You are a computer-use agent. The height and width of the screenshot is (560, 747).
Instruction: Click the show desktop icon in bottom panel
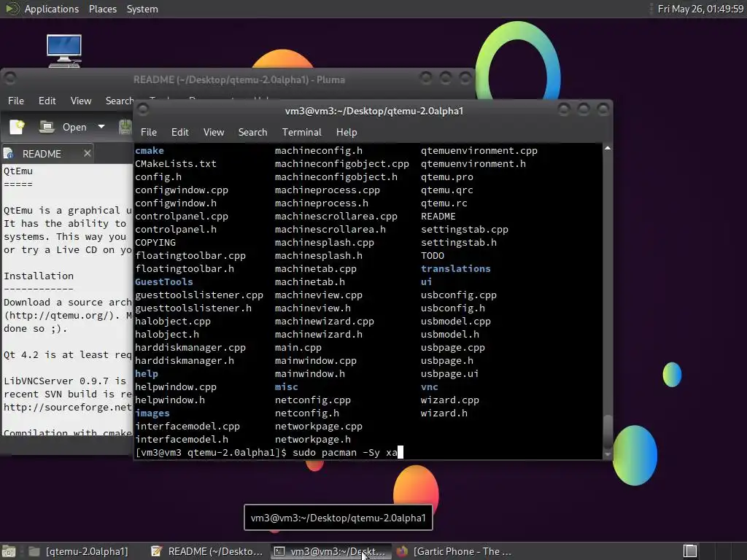9,551
